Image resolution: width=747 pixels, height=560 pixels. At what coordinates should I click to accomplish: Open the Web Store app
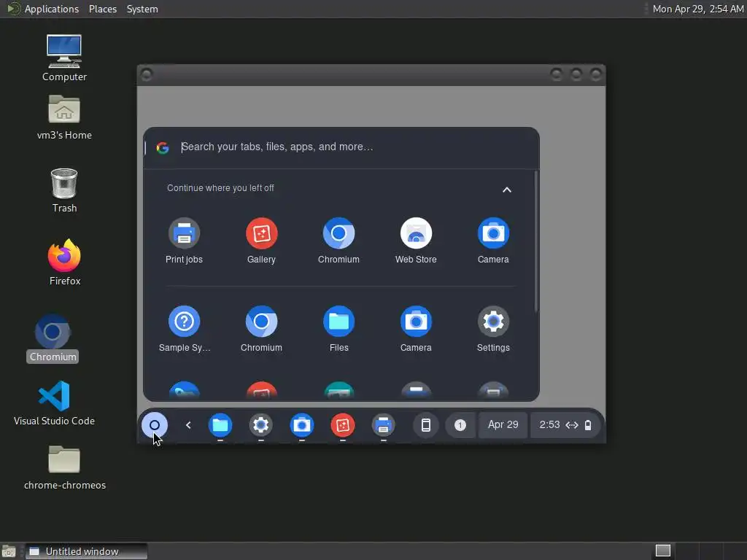pyautogui.click(x=416, y=241)
